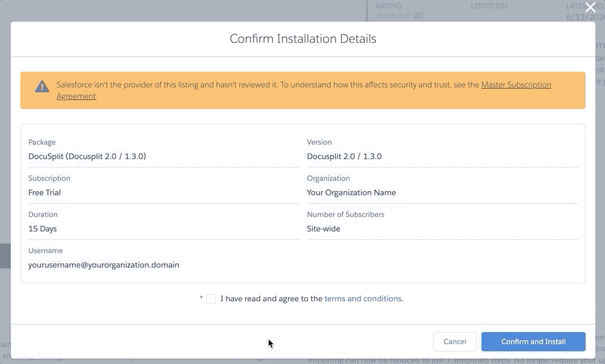Open the terms and conditions link
The width and height of the screenshot is (605, 364).
coord(363,299)
